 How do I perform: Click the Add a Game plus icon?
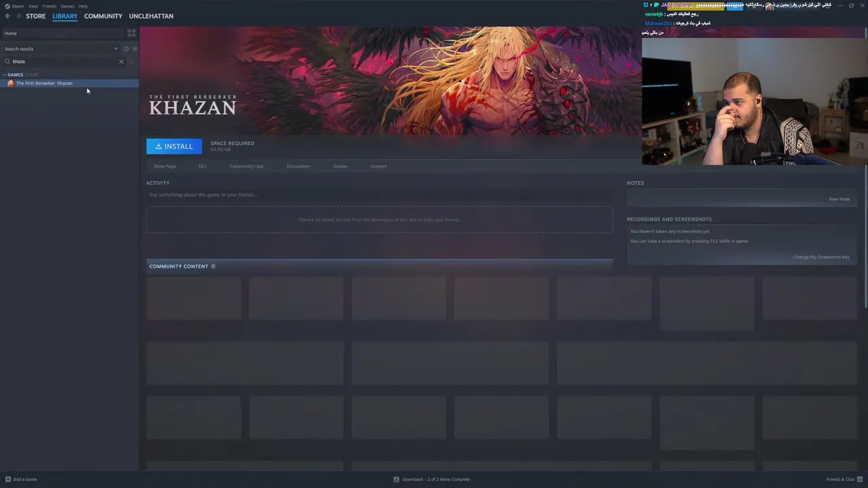click(x=8, y=479)
